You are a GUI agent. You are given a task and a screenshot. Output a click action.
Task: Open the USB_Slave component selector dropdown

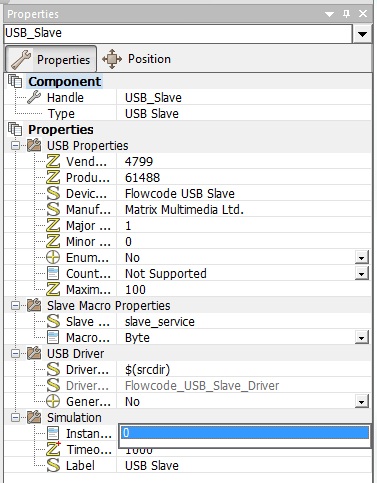(362, 34)
